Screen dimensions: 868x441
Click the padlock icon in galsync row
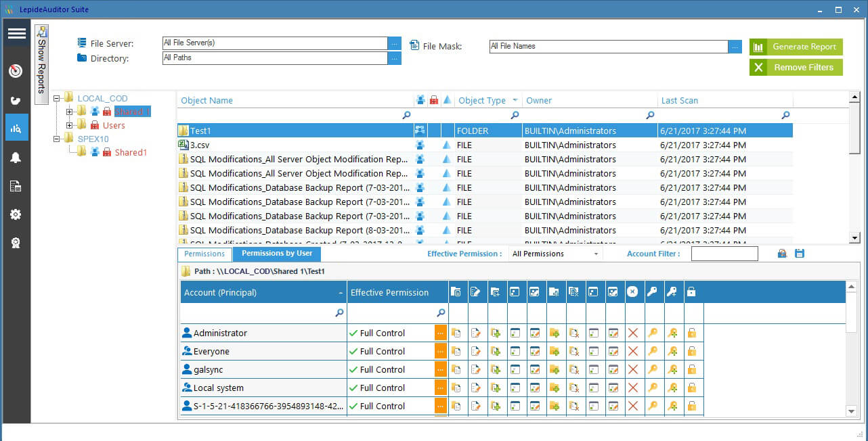coord(692,369)
